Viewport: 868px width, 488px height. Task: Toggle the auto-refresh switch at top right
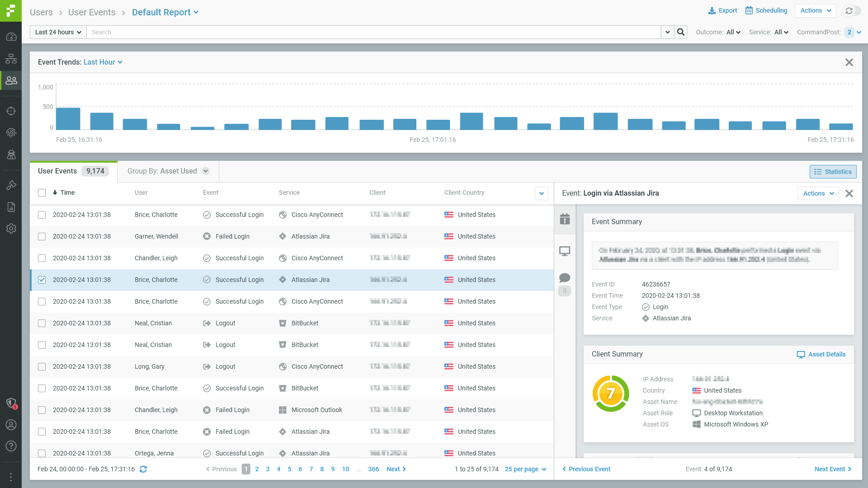(x=852, y=11)
